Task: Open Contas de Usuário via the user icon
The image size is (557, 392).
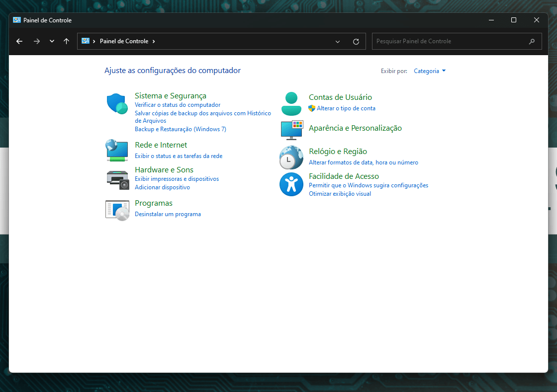Action: point(291,103)
